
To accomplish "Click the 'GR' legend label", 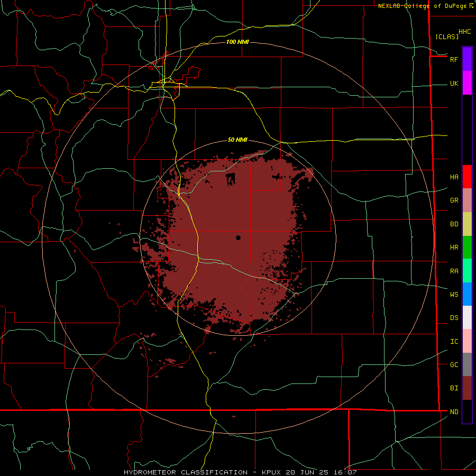I will (454, 200).
